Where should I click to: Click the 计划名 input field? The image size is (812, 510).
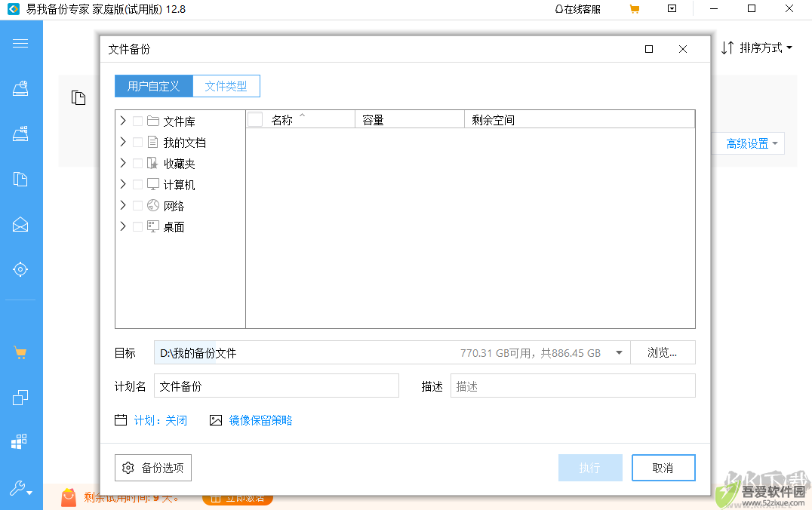click(276, 386)
